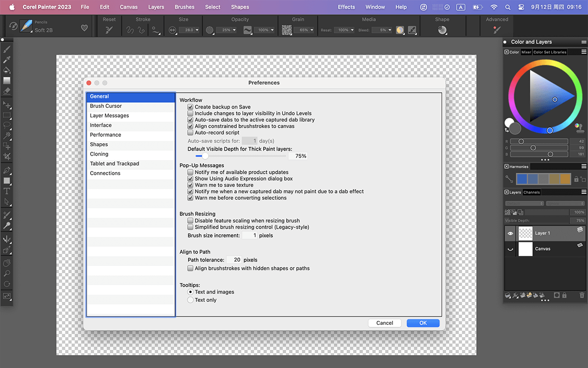This screenshot has height=368, width=588.
Task: Select the Crop tool in the toolbox
Action: point(7,156)
